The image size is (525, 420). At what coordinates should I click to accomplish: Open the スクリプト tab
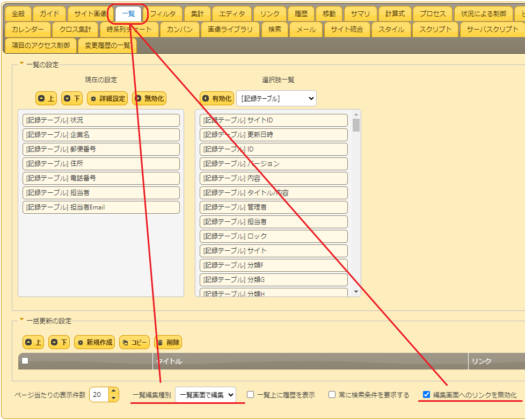click(435, 30)
